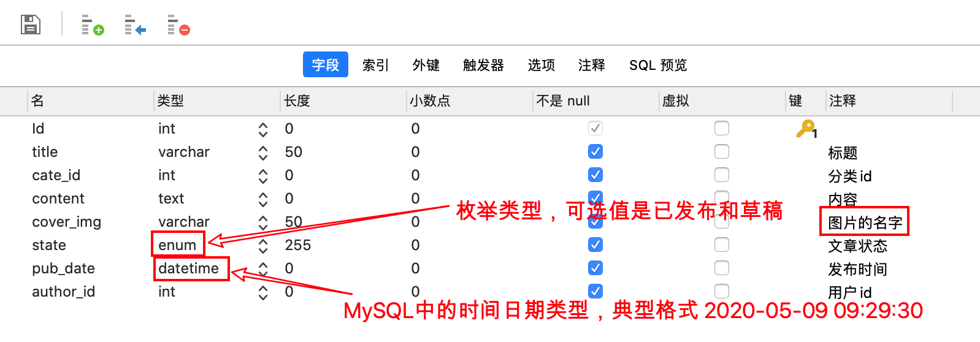Click the 发布时间 comment cell
Image resolution: width=980 pixels, height=342 pixels.
click(x=857, y=269)
